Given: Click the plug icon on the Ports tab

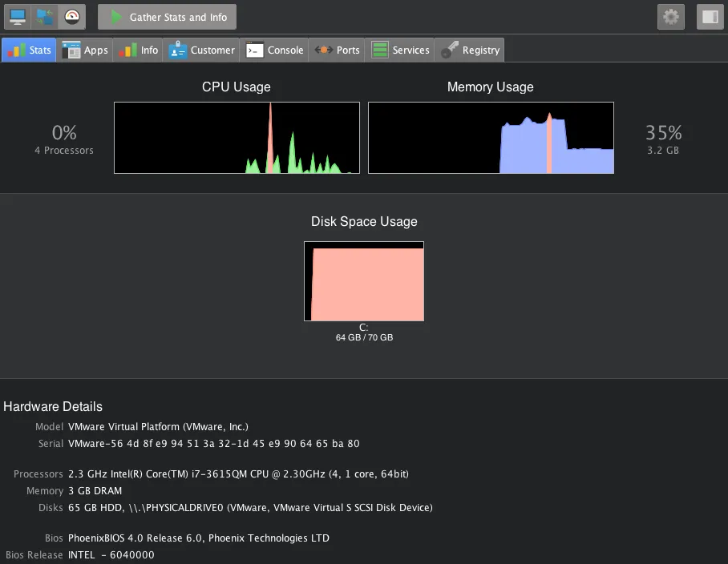Looking at the screenshot, I should (x=322, y=49).
